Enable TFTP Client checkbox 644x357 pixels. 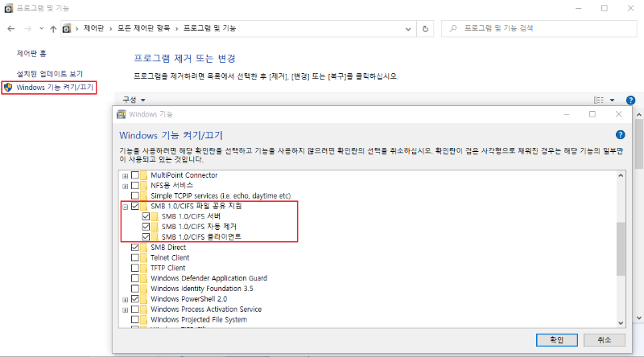coord(135,268)
